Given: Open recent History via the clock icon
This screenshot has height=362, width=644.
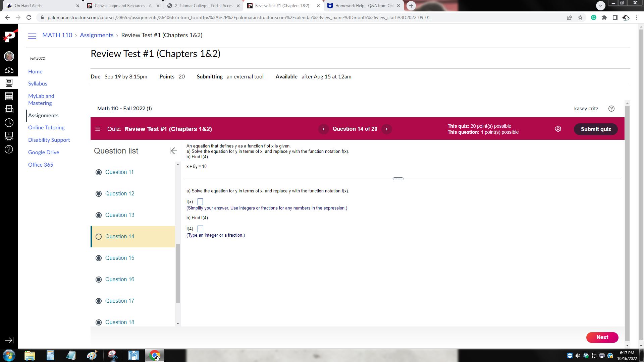Looking at the screenshot, I should point(9,122).
